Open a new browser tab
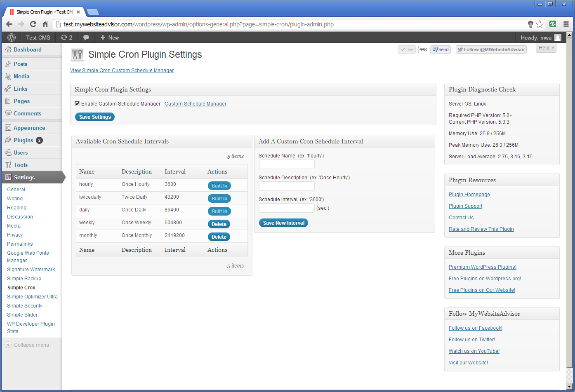Screen dimensions: 575x392 pos(92,12)
